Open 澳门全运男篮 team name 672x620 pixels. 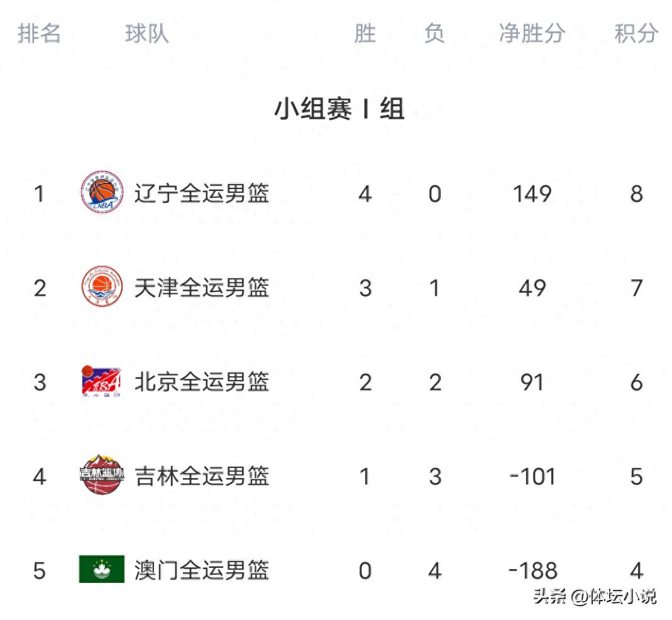202,570
